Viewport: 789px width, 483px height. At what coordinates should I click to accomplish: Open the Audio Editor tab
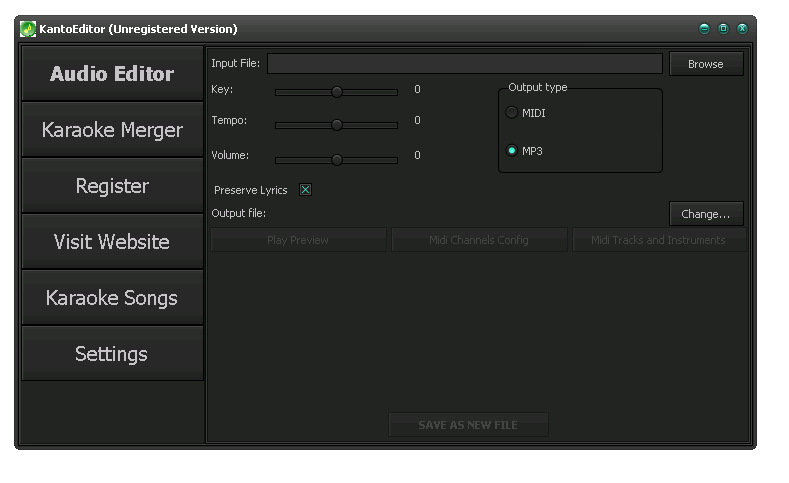pos(112,74)
